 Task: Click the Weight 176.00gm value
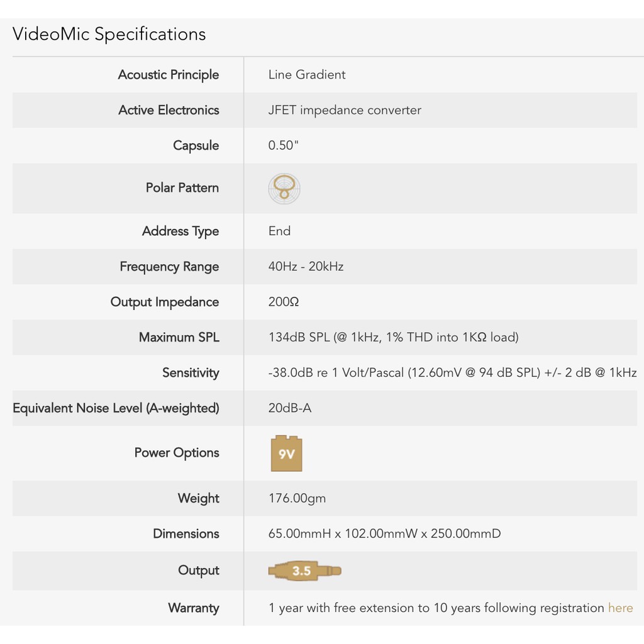297,499
